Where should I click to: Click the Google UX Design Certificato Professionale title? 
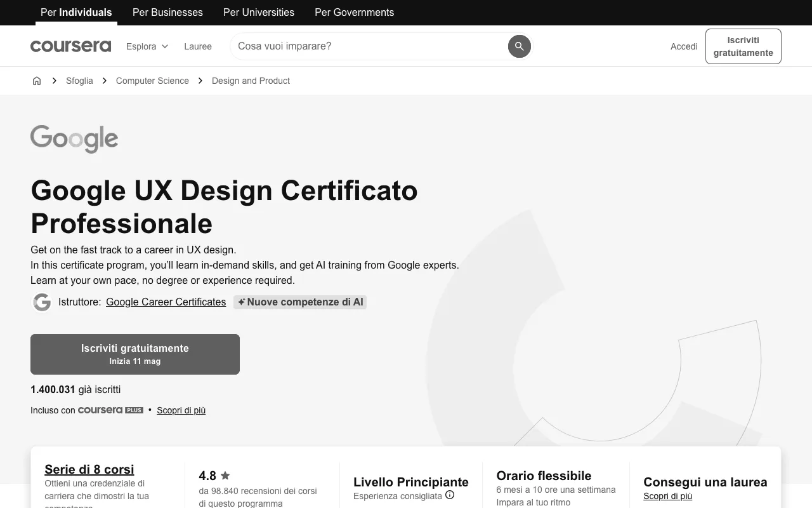[x=224, y=207]
